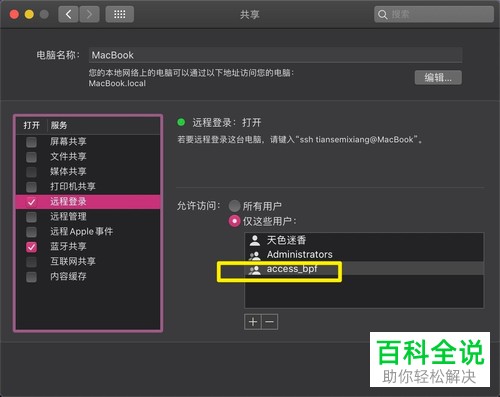
Task: Show all preferences grid icon
Action: pyautogui.click(x=120, y=14)
